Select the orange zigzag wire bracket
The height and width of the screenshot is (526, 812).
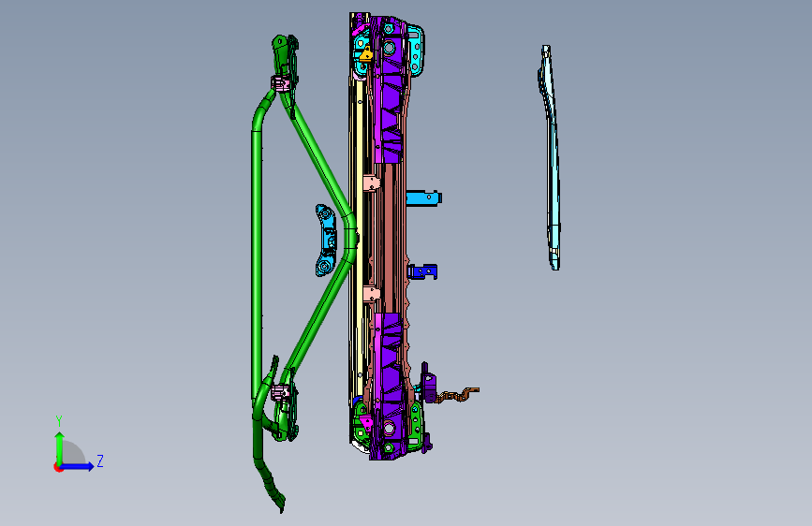point(459,395)
